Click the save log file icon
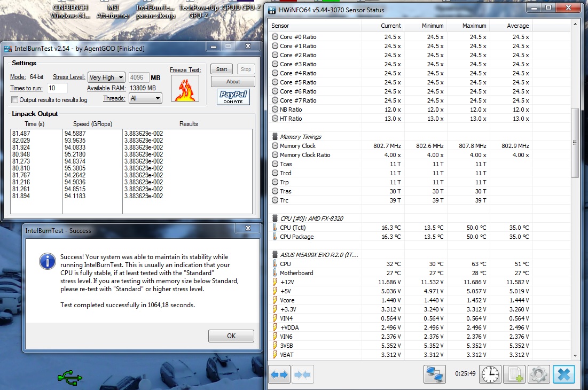Screen dimensions: 588x390 [514, 375]
